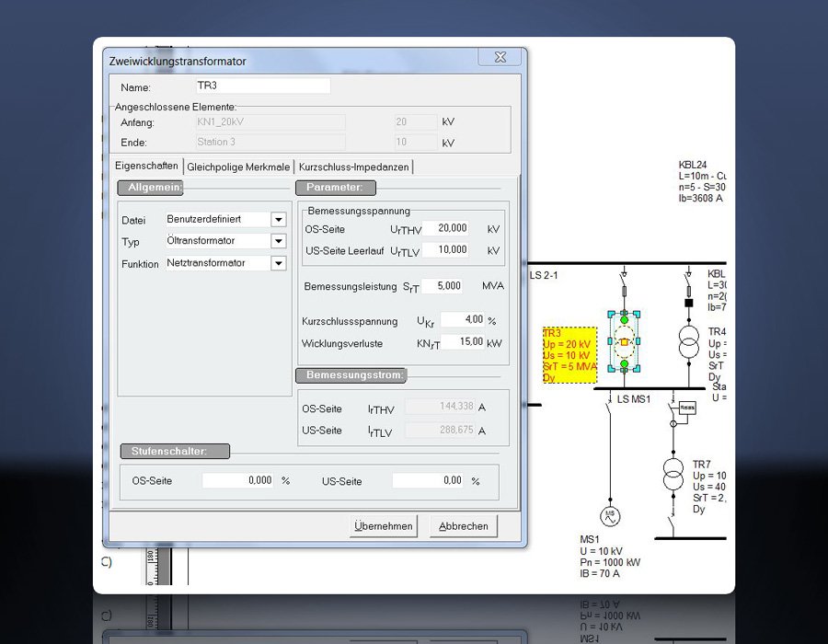
Task: Select the Netztransformator Funktion combo box
Action: (225, 263)
